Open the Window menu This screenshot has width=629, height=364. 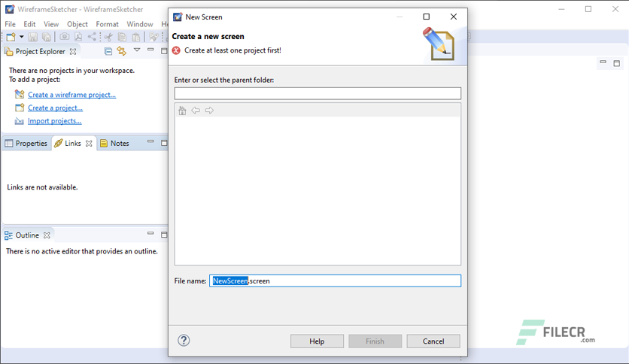tap(140, 24)
